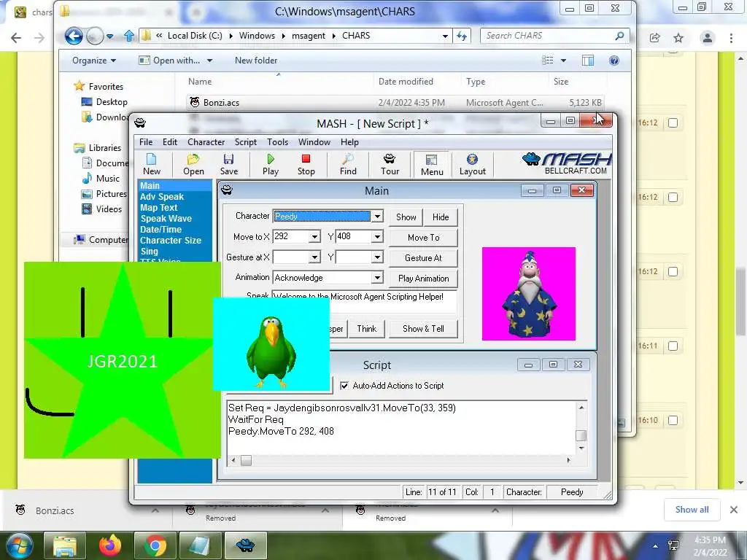Open the MASH Tools menu
The height and width of the screenshot is (560, 747).
click(x=277, y=142)
